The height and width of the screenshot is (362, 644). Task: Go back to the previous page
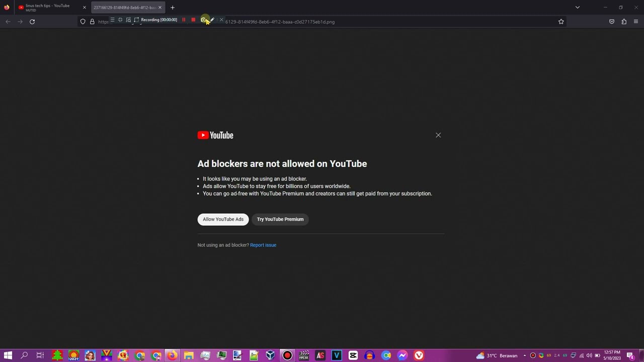[8, 22]
